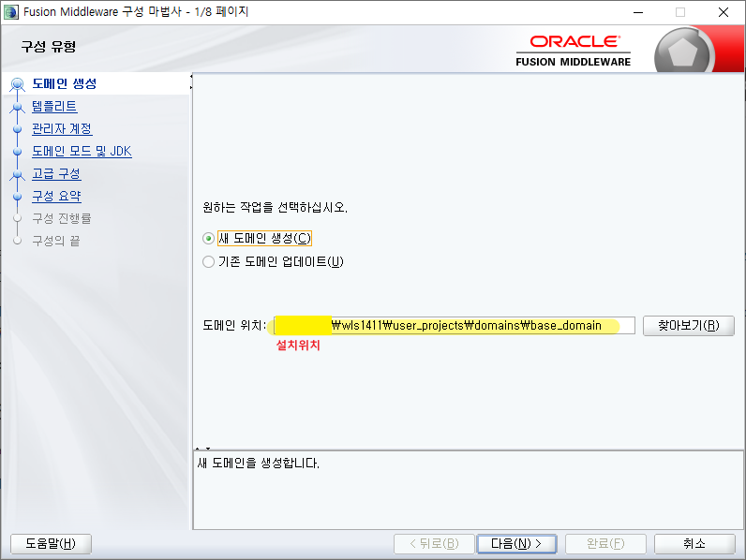Open the 고급 구성 step link
Screen dimensions: 746x560
[56, 173]
